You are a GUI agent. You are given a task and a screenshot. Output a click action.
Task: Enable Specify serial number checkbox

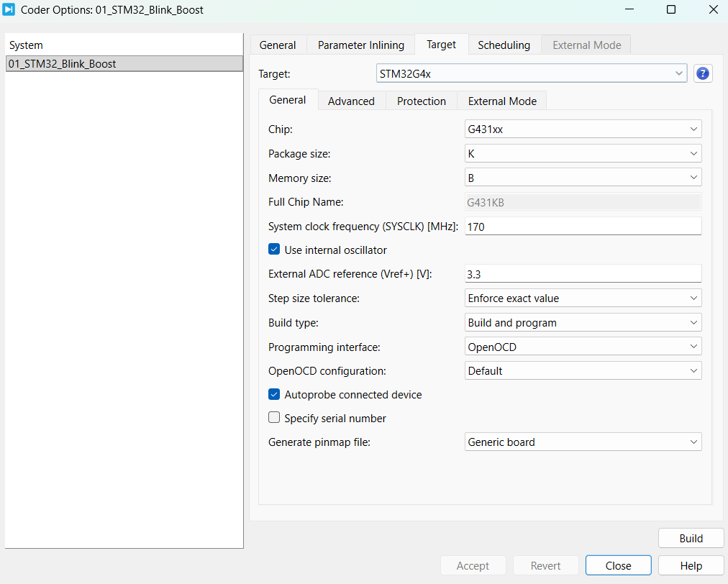(x=274, y=418)
